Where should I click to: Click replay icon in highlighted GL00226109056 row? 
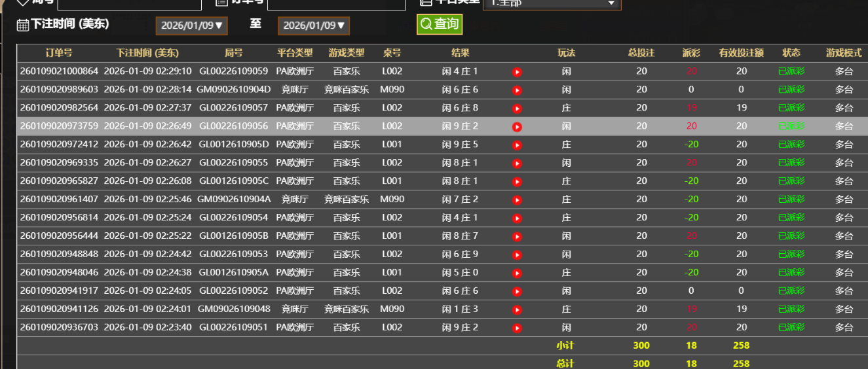point(517,127)
